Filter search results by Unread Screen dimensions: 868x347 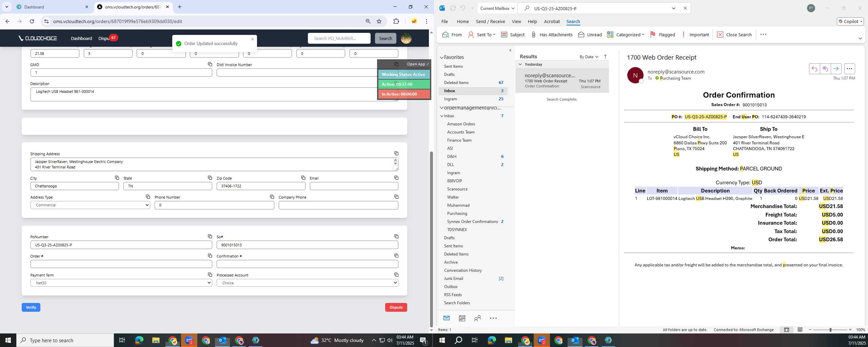click(590, 35)
